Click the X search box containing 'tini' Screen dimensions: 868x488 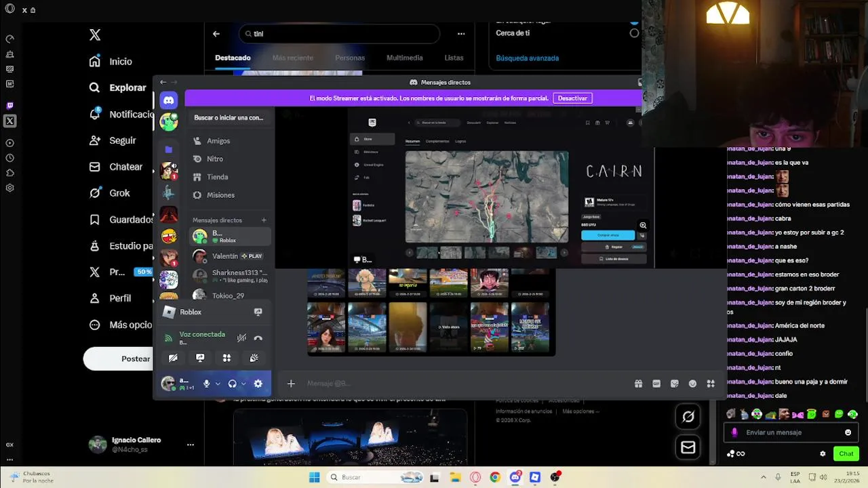[x=339, y=34]
